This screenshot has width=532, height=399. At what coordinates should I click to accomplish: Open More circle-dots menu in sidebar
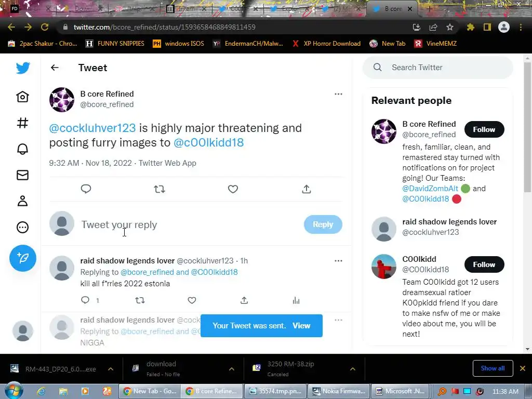(23, 228)
